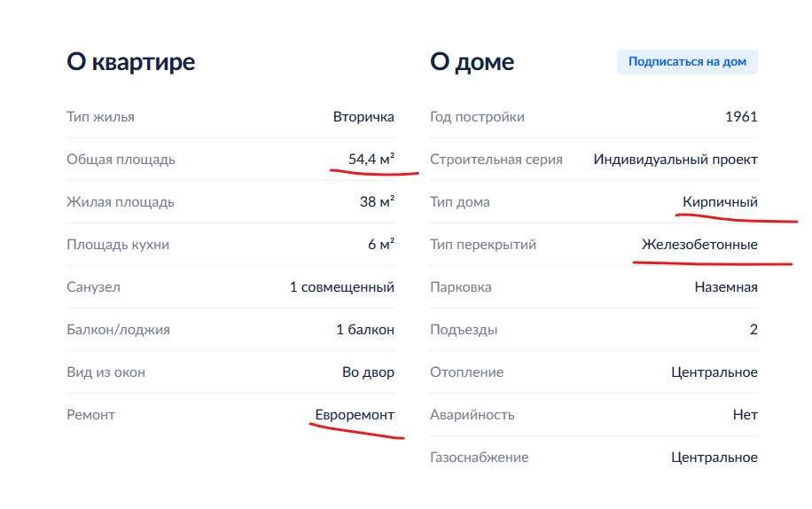
Task: Click the Во двор window view value
Action: pyautogui.click(x=368, y=372)
